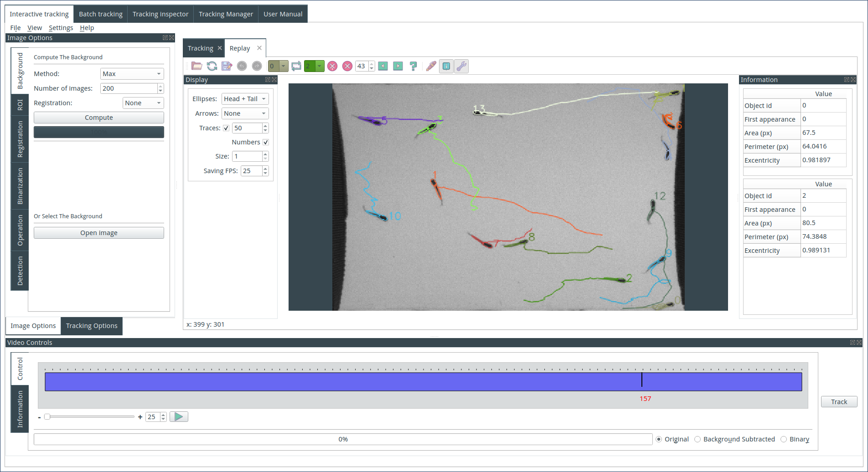Toggle the information panel icon
The height and width of the screenshot is (472, 868).
pos(446,66)
